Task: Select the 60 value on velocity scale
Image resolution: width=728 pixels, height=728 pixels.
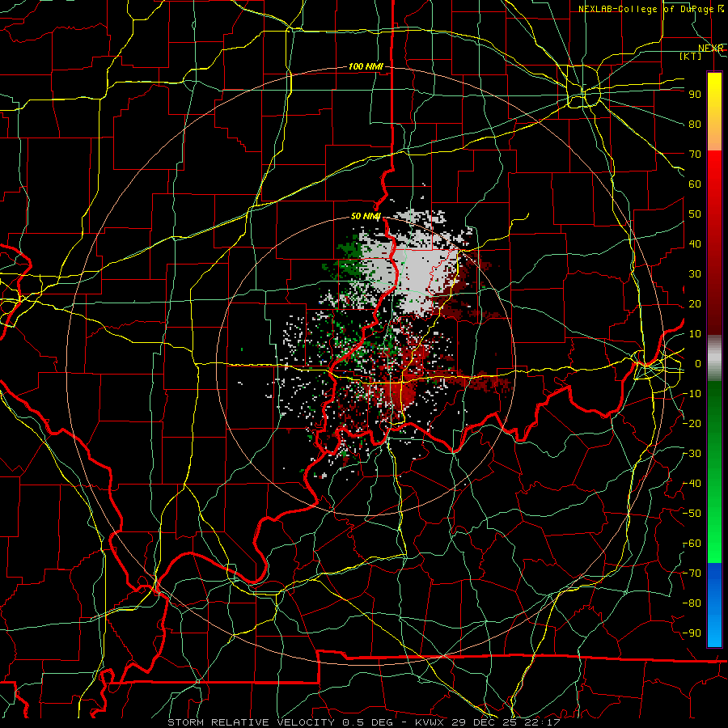Action: point(695,184)
